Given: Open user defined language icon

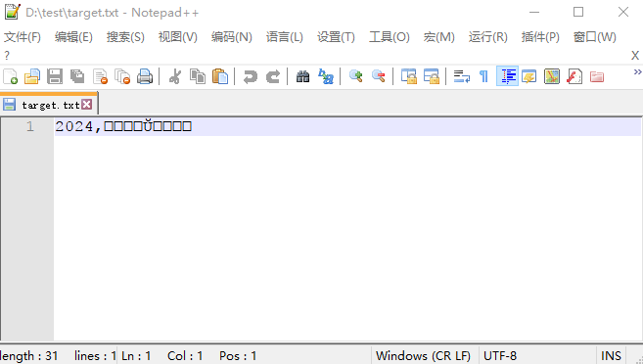Looking at the screenshot, I should [529, 76].
